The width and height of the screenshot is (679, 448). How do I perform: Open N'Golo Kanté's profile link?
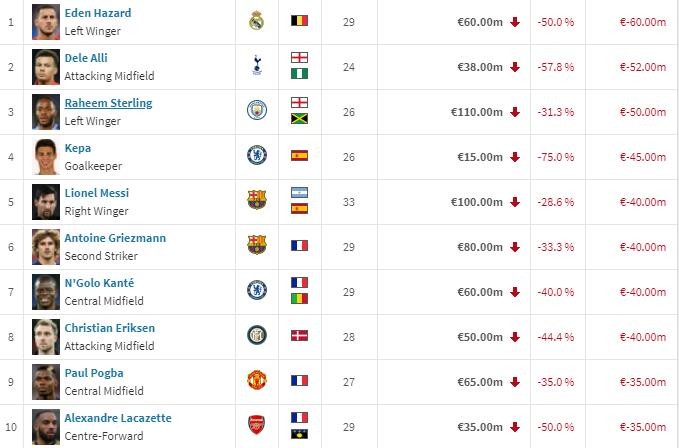click(100, 283)
